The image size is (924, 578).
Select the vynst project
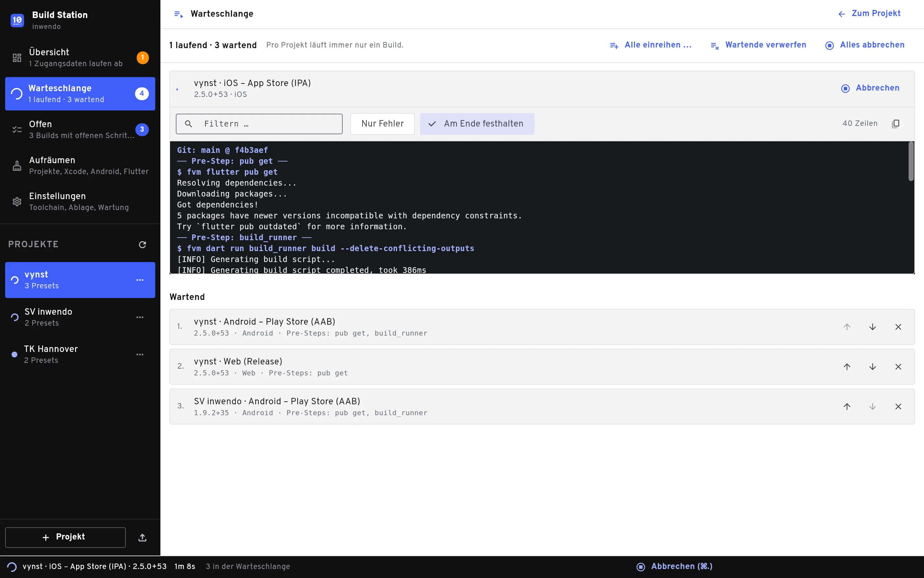coord(80,280)
